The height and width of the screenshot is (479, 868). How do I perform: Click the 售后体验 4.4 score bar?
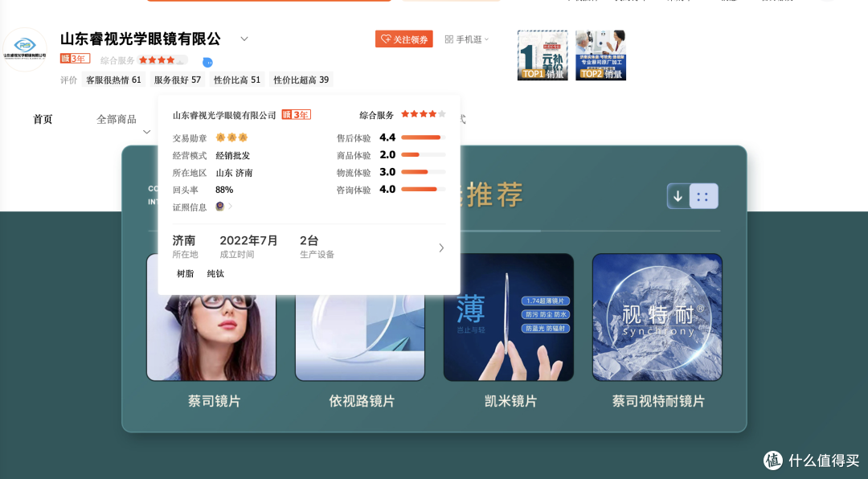click(x=423, y=137)
